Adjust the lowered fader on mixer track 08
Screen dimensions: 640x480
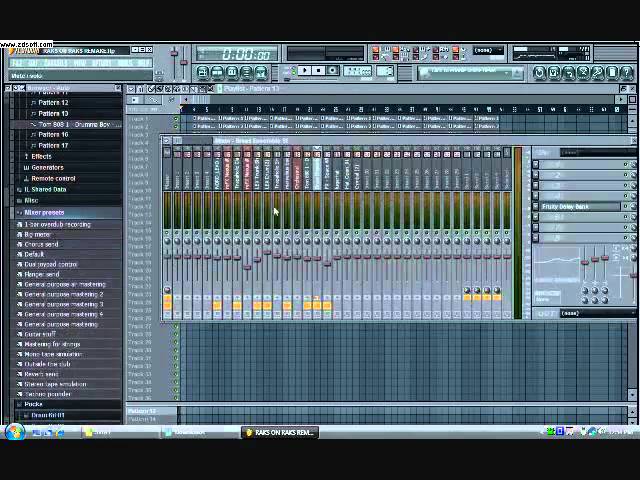tap(247, 267)
